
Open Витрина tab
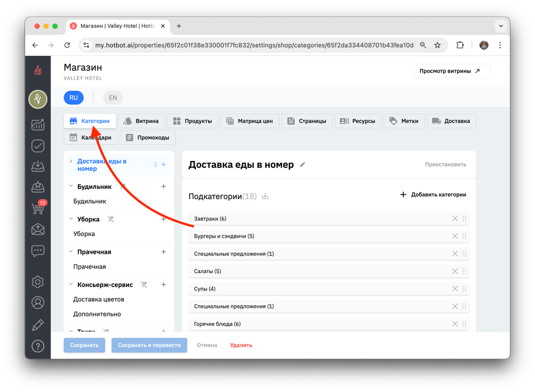click(142, 121)
